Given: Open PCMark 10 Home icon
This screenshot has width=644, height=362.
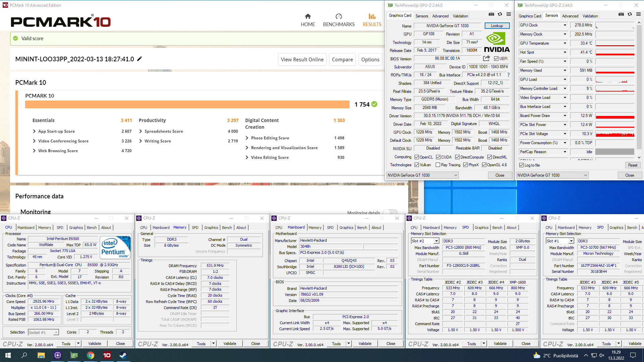Looking at the screenshot, I should pyautogui.click(x=308, y=16).
